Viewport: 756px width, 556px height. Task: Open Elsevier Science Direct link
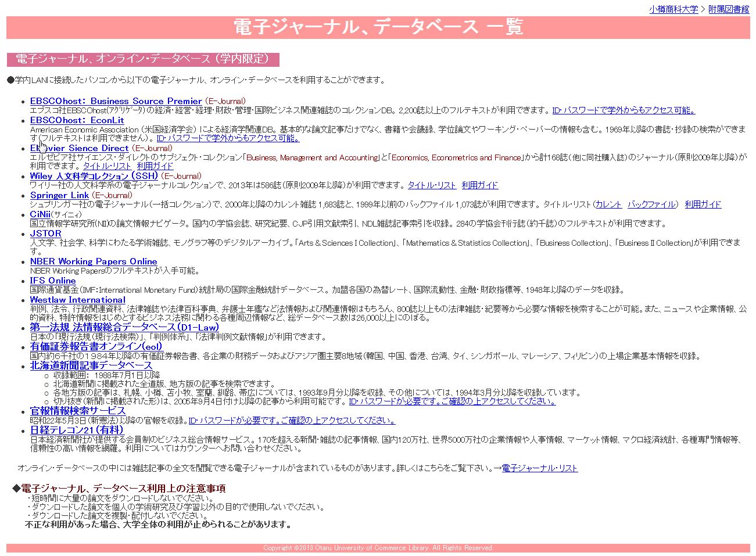click(79, 148)
